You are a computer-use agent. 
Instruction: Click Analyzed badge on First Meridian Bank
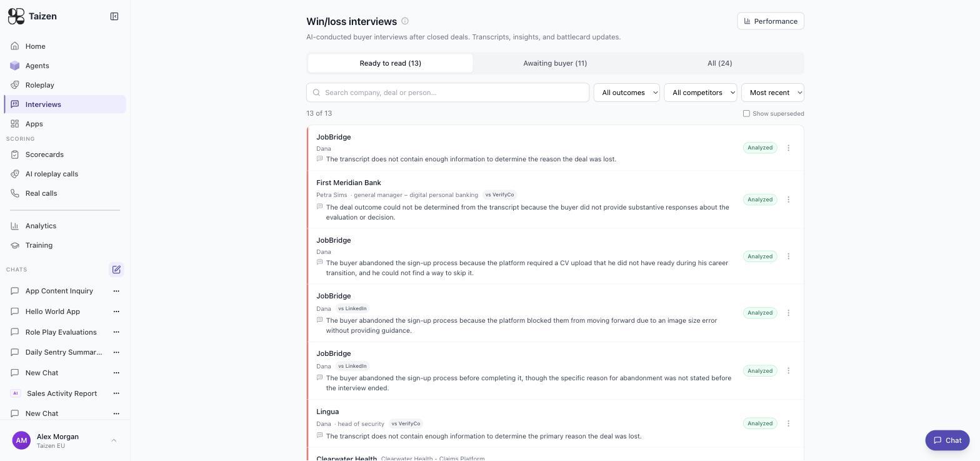pyautogui.click(x=760, y=200)
